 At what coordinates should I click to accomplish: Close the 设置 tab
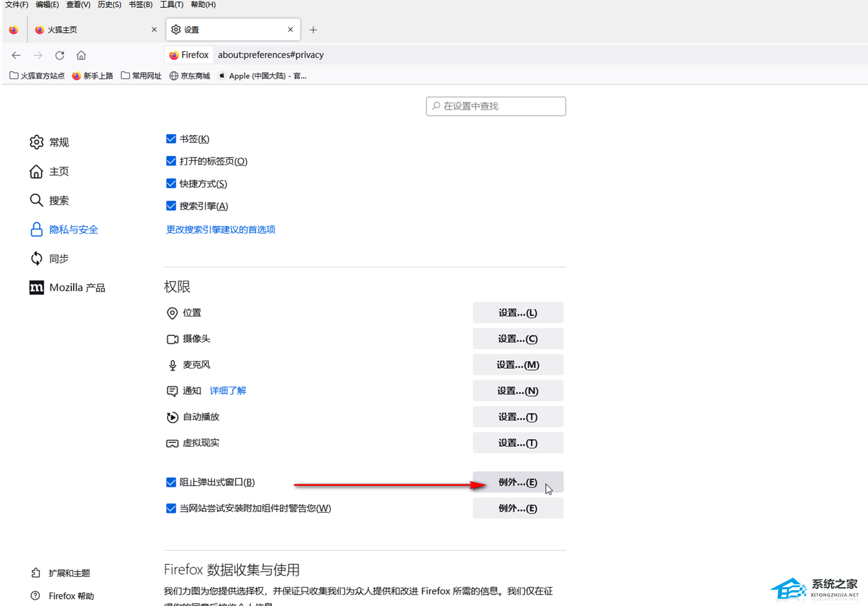coord(290,30)
